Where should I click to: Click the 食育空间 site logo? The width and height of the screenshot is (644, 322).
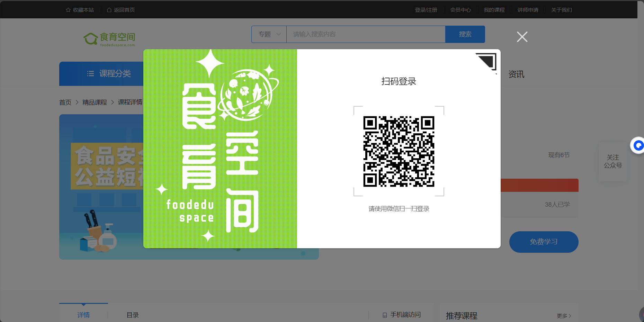pyautogui.click(x=109, y=39)
